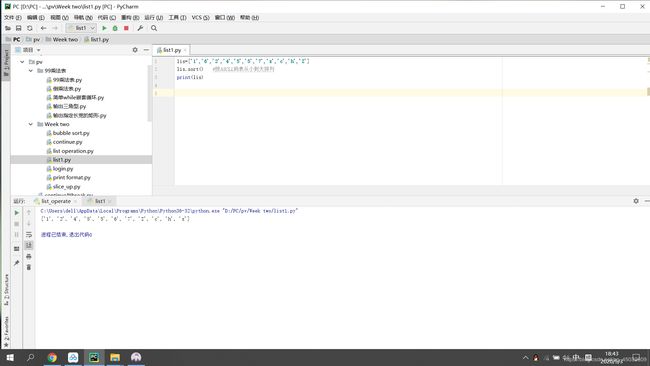Click the list1.py file path link in console
The width and height of the screenshot is (650, 366).
tap(261, 211)
